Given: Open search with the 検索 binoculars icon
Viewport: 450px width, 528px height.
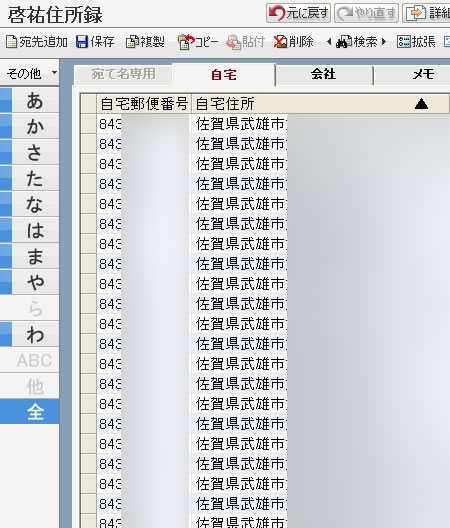Looking at the screenshot, I should (344, 42).
